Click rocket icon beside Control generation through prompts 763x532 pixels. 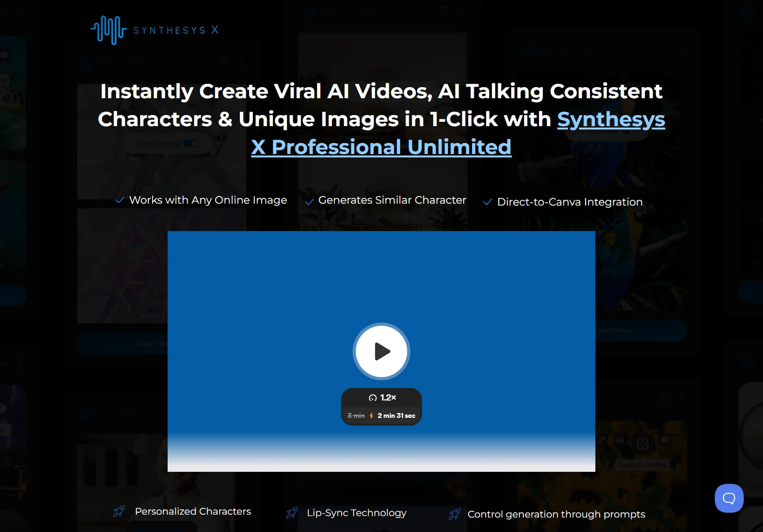(x=455, y=514)
